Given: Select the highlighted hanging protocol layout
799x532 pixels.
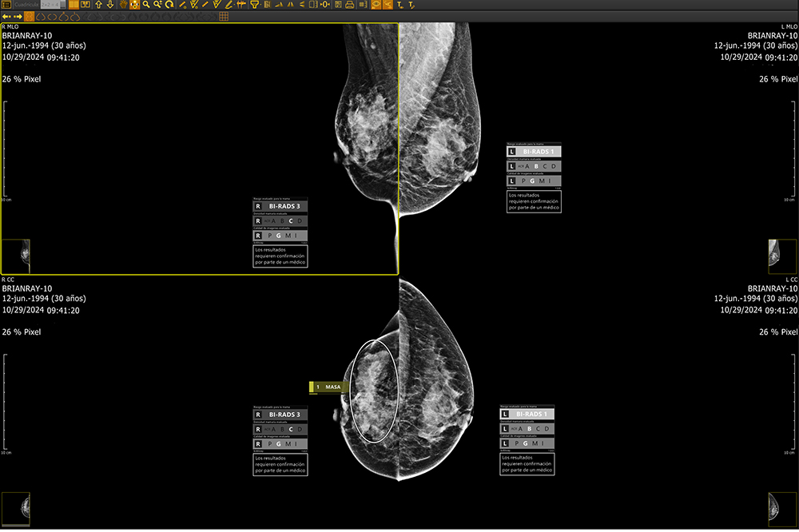Looking at the screenshot, I should [29, 16].
